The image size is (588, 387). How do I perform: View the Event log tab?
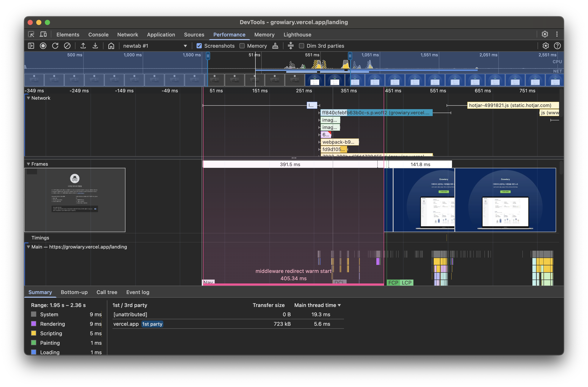point(138,292)
